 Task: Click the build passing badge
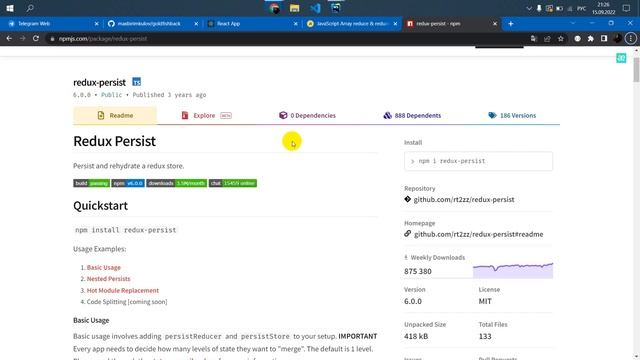[91, 183]
